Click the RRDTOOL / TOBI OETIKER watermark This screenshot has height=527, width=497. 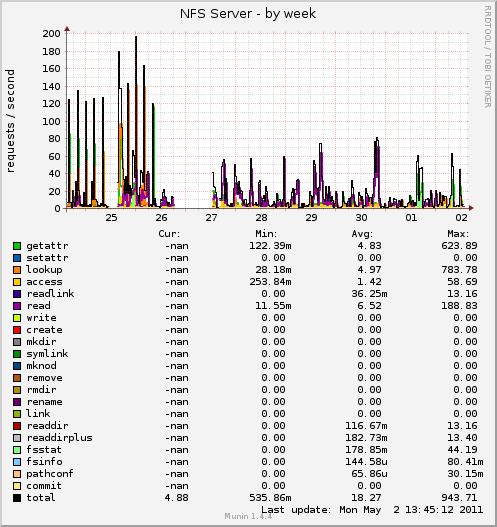488,56
